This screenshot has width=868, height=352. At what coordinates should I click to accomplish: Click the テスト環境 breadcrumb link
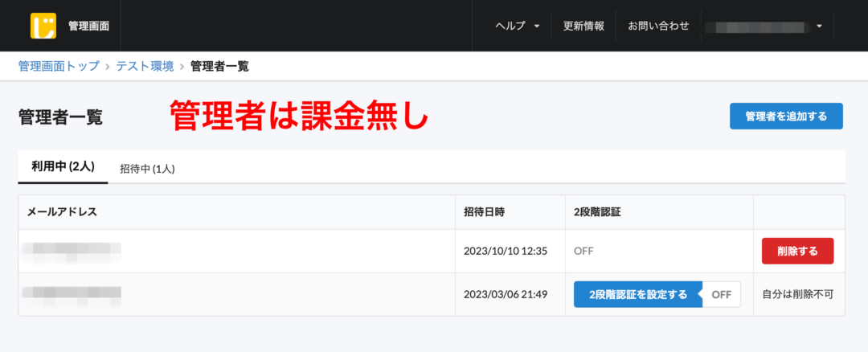pyautogui.click(x=145, y=66)
